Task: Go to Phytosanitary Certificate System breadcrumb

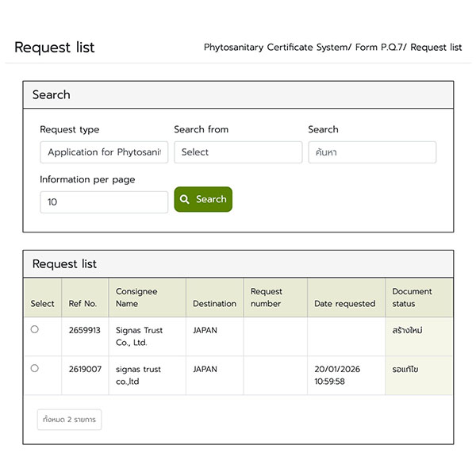Action: [x=275, y=48]
